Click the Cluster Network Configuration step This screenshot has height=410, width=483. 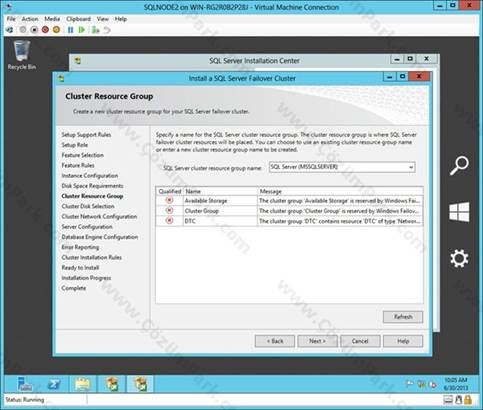tap(99, 216)
